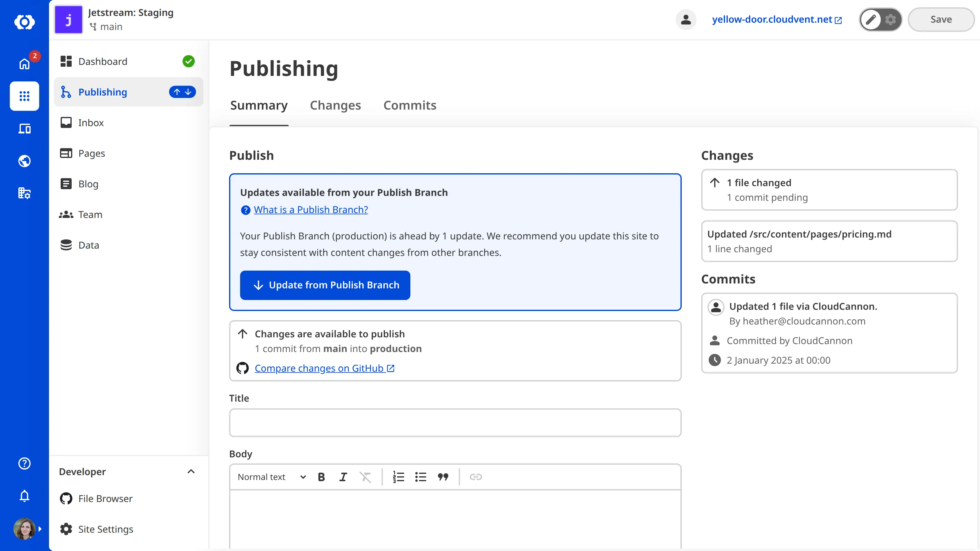Select the Summary tab
Image resolution: width=980 pixels, height=551 pixels.
(259, 105)
